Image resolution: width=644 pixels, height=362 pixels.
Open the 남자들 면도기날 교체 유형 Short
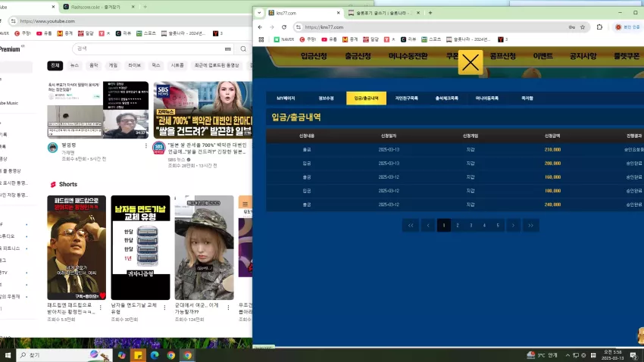coord(140,248)
